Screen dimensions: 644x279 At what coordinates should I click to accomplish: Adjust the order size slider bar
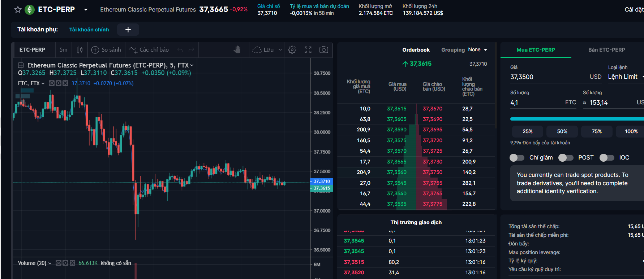tap(577, 119)
